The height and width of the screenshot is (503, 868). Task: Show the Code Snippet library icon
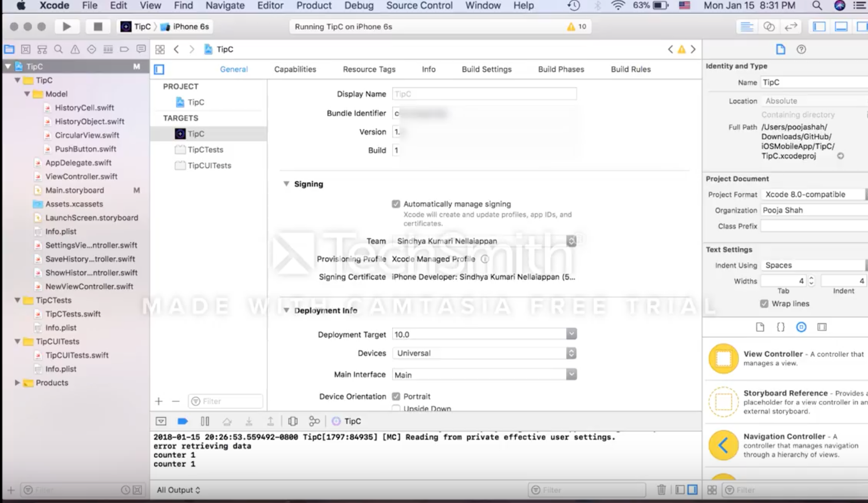tap(780, 327)
